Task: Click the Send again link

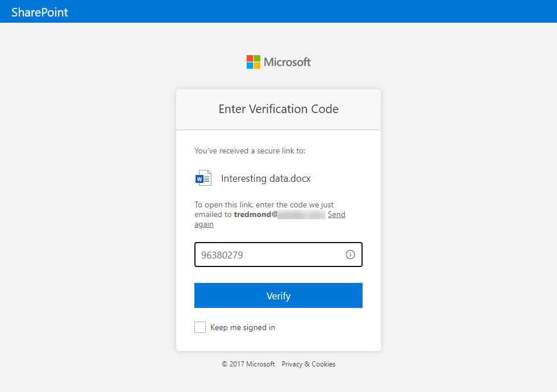Action: coord(336,215)
